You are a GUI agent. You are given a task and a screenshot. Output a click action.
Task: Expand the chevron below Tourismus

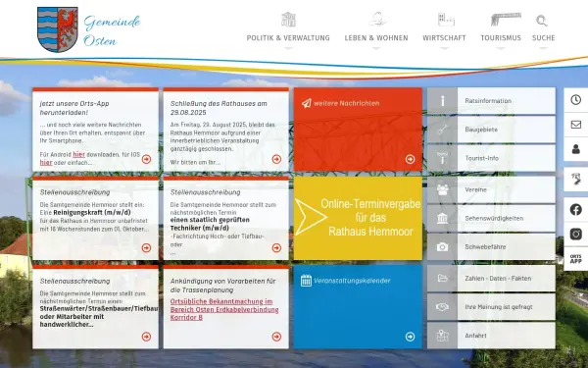coord(501,48)
